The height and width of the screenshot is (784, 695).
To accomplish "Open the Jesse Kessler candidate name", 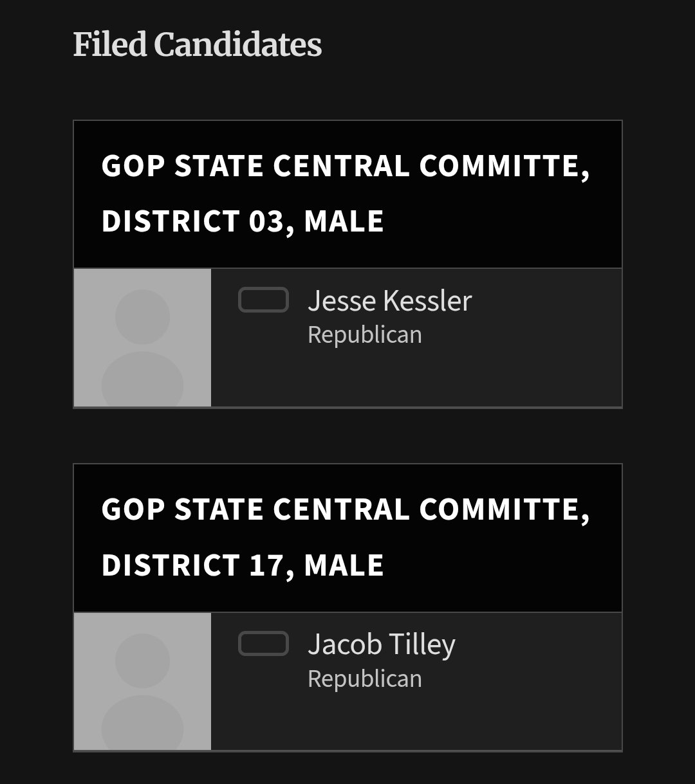I will pyautogui.click(x=390, y=301).
